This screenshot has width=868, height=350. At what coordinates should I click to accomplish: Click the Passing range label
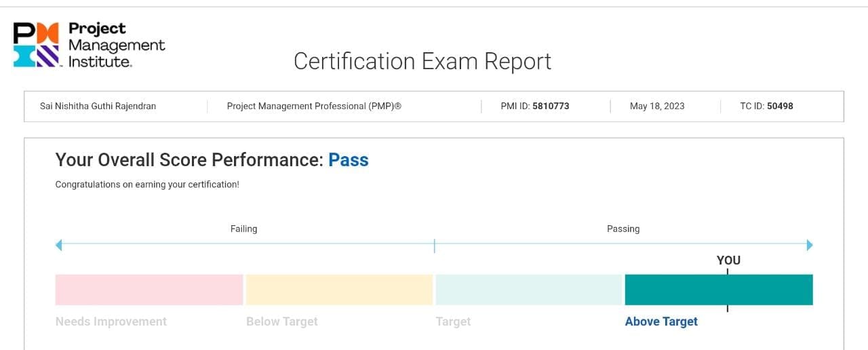(623, 229)
